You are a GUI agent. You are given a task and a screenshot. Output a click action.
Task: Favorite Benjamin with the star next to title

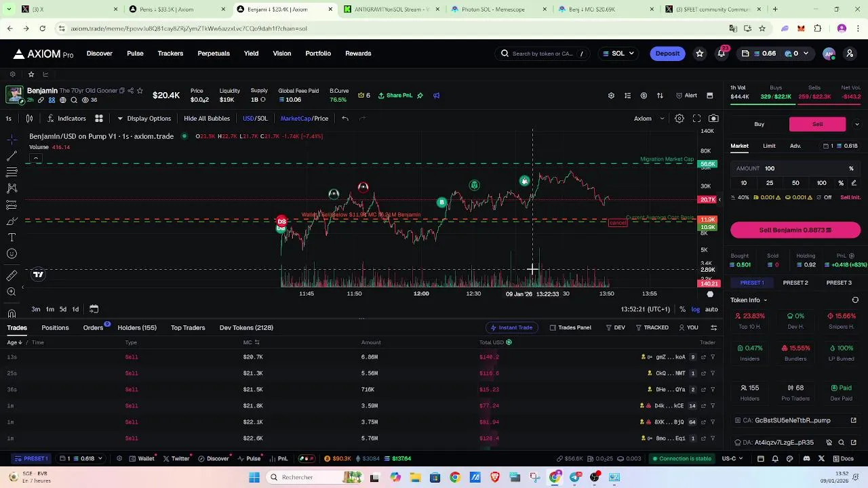pyautogui.click(x=140, y=91)
